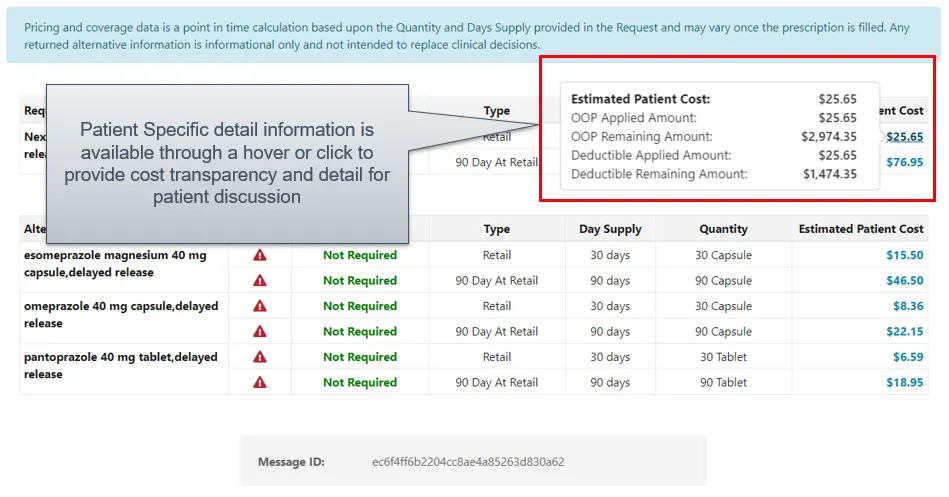Image resolution: width=949 pixels, height=497 pixels.
Task: Click OOP Remaining Amount $2,974.35 value
Action: click(x=829, y=137)
